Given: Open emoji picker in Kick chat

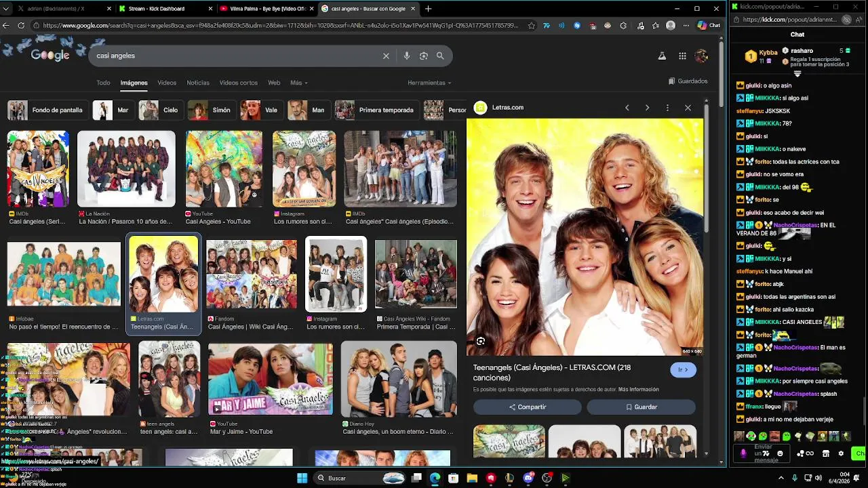Looking at the screenshot, I should 780,453.
